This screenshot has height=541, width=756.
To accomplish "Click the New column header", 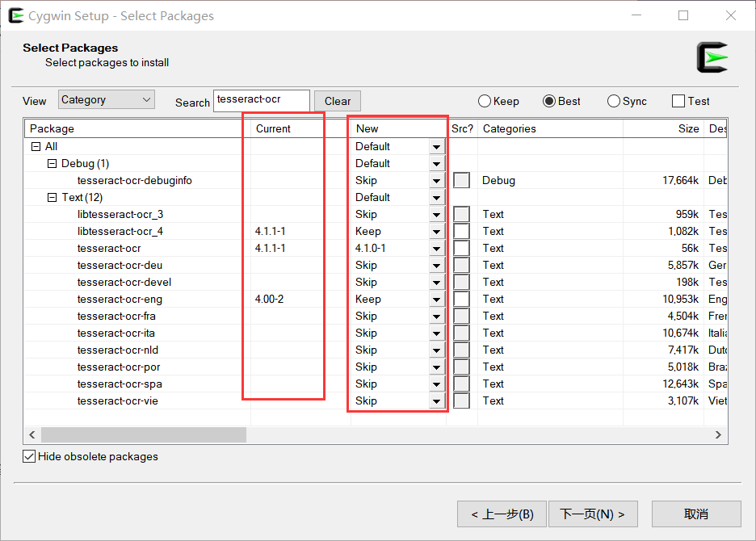I will point(398,128).
